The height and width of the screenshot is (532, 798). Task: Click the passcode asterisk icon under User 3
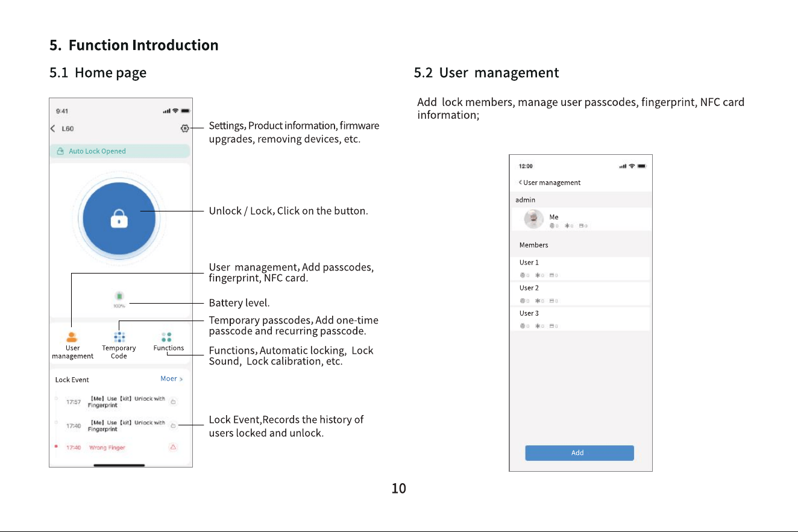[x=538, y=326]
